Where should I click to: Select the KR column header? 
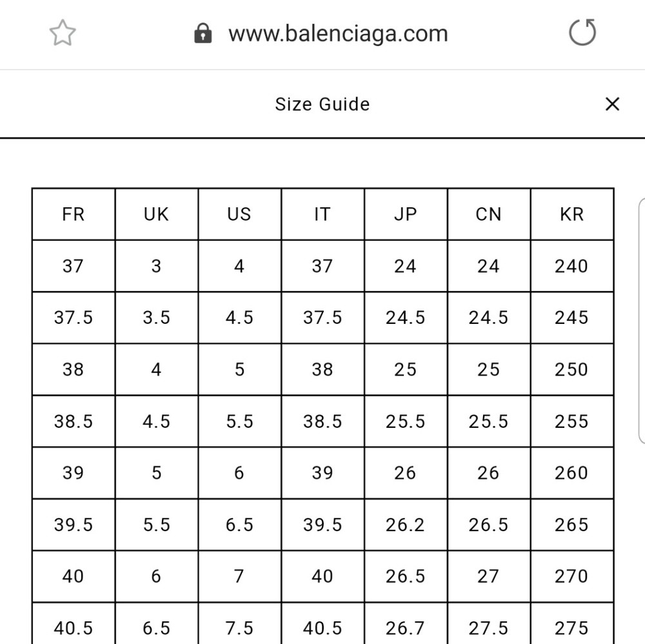pyautogui.click(x=571, y=214)
